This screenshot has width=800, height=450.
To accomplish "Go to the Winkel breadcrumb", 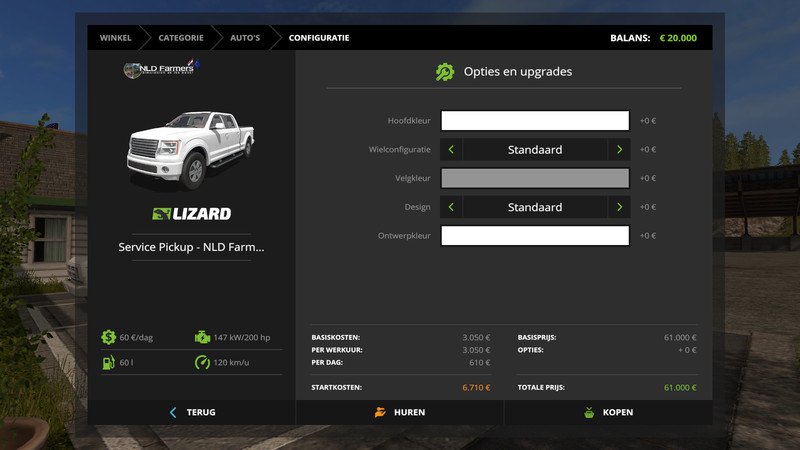I will (x=115, y=38).
